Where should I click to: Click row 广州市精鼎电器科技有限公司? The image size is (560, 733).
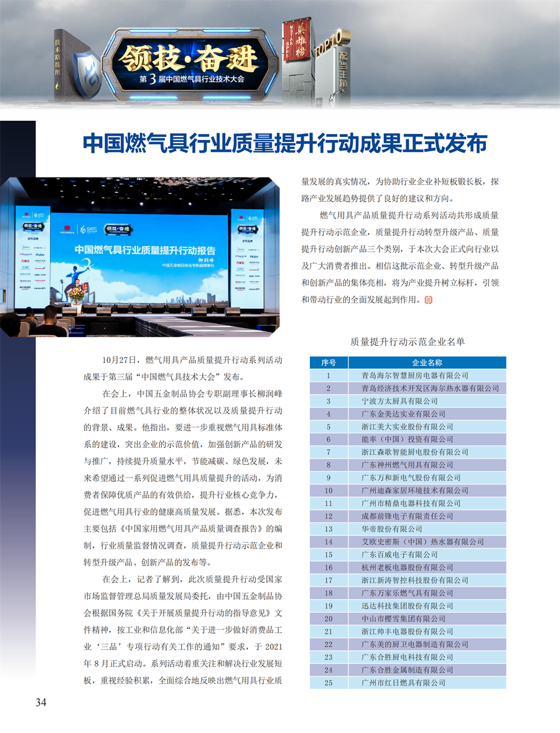point(408,503)
